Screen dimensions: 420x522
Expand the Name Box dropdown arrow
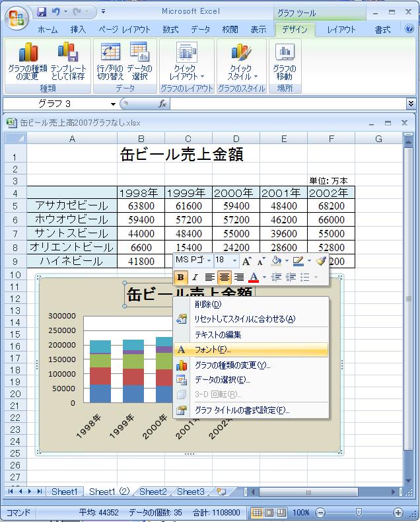(113, 104)
